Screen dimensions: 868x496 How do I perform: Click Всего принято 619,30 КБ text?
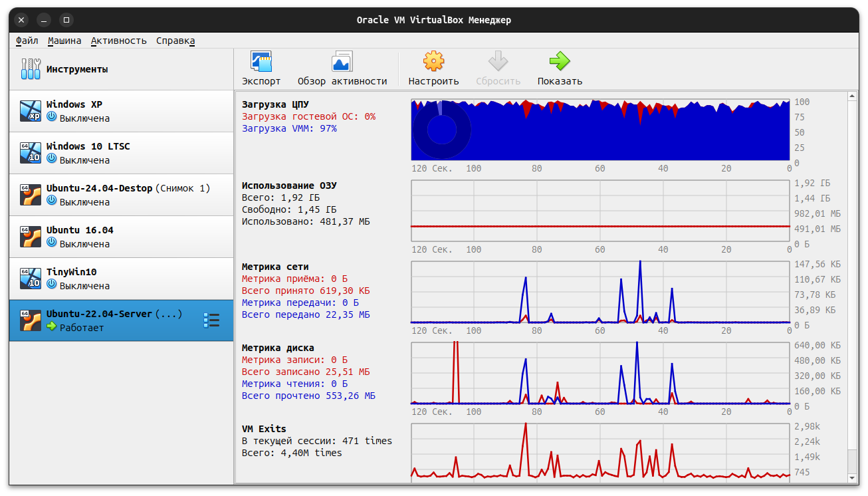[306, 291]
